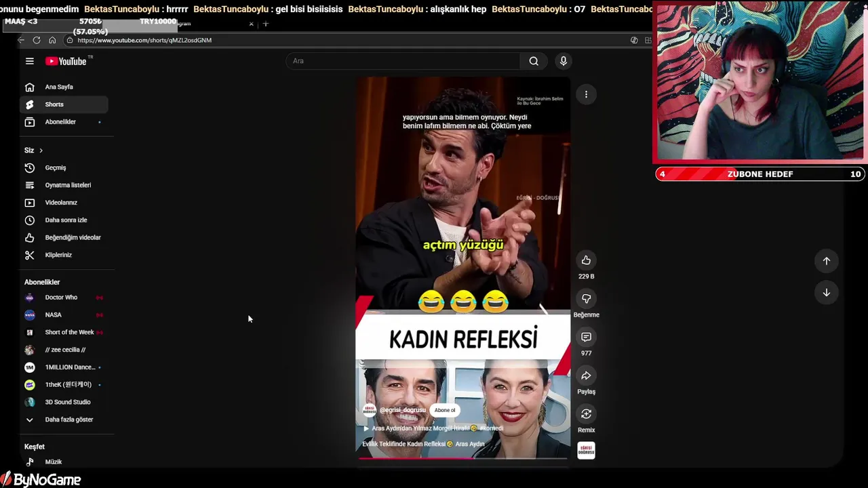
Task: Open the 3D Sound Studio channel
Action: [64, 402]
